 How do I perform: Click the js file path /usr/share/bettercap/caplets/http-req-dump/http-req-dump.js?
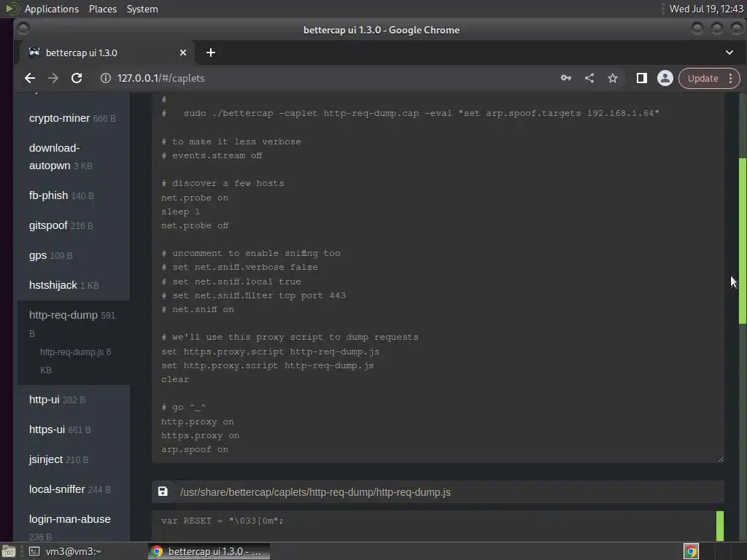[315, 492]
